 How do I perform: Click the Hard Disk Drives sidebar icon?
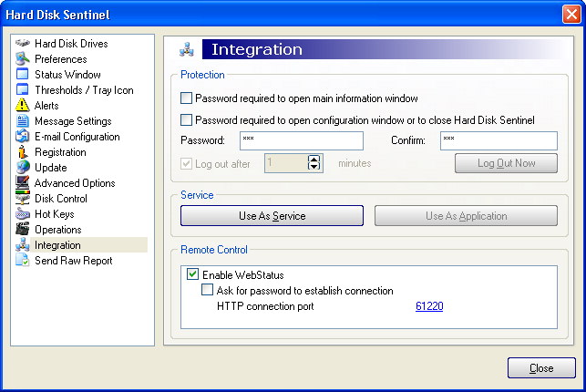23,43
